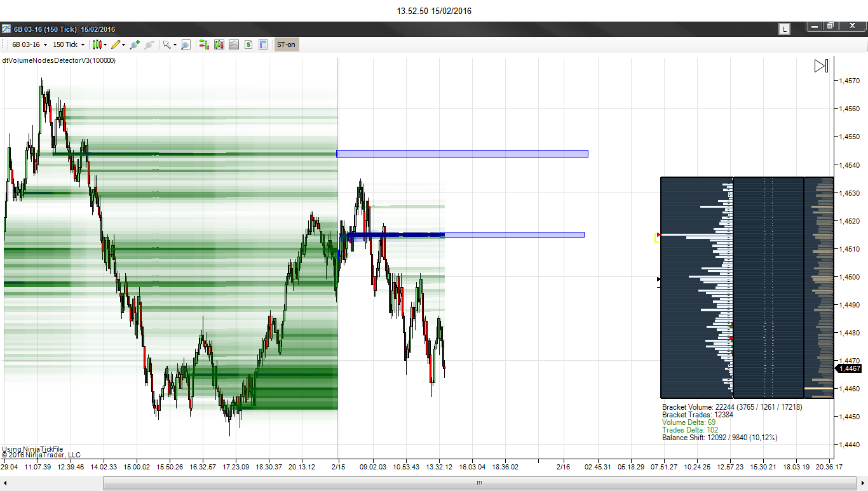The image size is (868, 491).
Task: Click the 09.02.03 time axis label
Action: click(x=372, y=467)
